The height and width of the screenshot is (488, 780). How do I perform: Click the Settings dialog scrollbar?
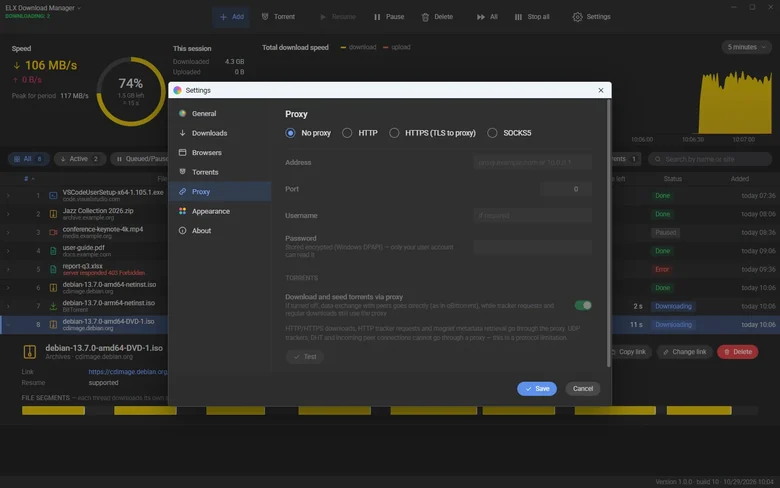[x=608, y=233]
